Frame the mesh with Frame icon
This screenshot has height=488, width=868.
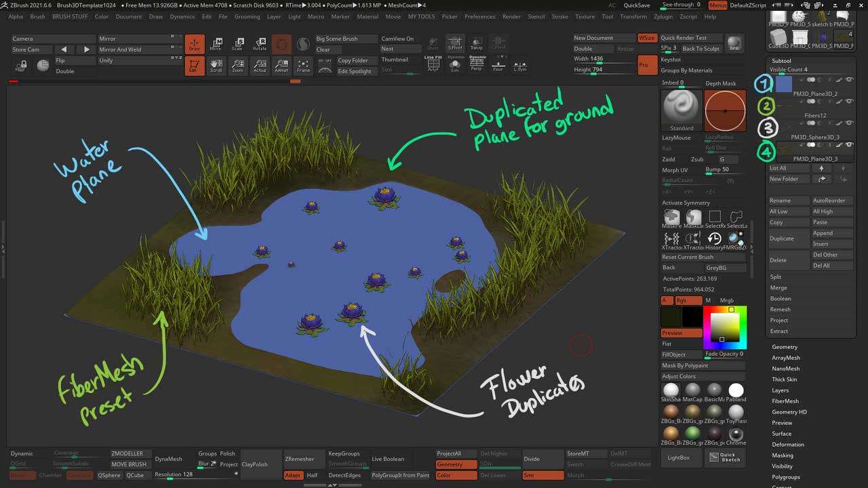(x=303, y=66)
